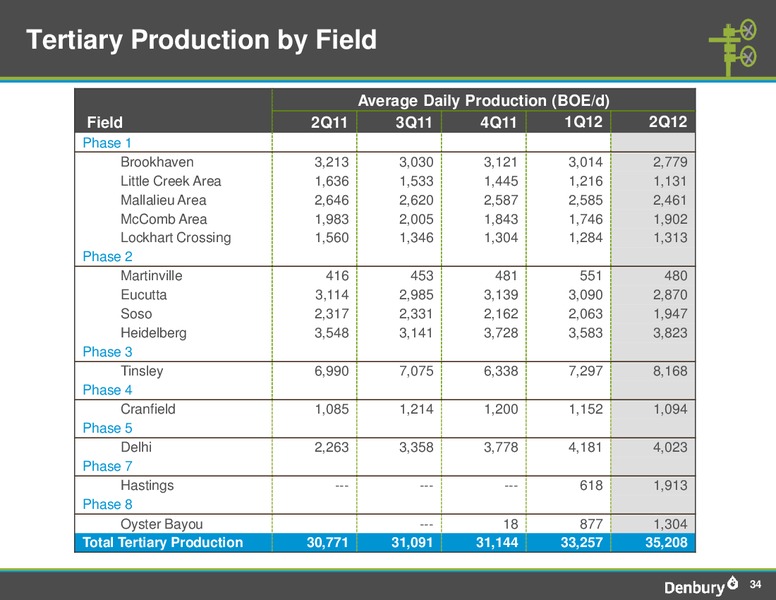
Task: Click Hastings 1Q12 value 618
Action: [x=591, y=486]
